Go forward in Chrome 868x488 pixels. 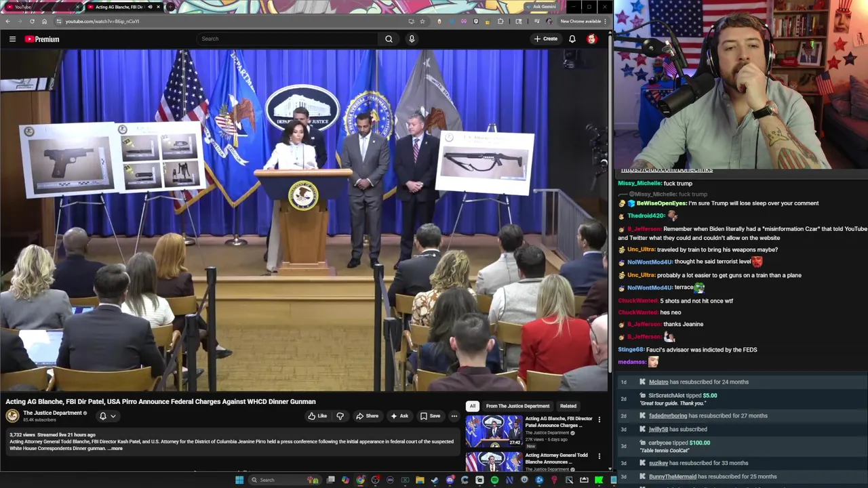(x=20, y=21)
